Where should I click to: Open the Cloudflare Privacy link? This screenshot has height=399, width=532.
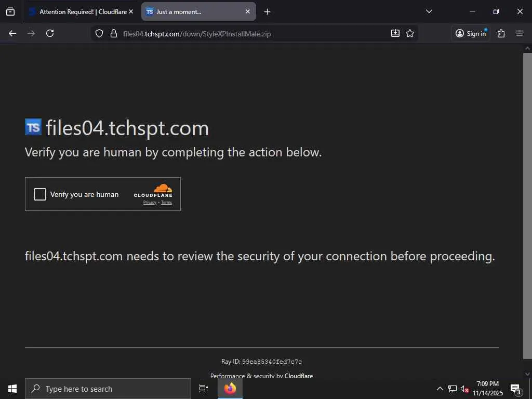click(150, 202)
